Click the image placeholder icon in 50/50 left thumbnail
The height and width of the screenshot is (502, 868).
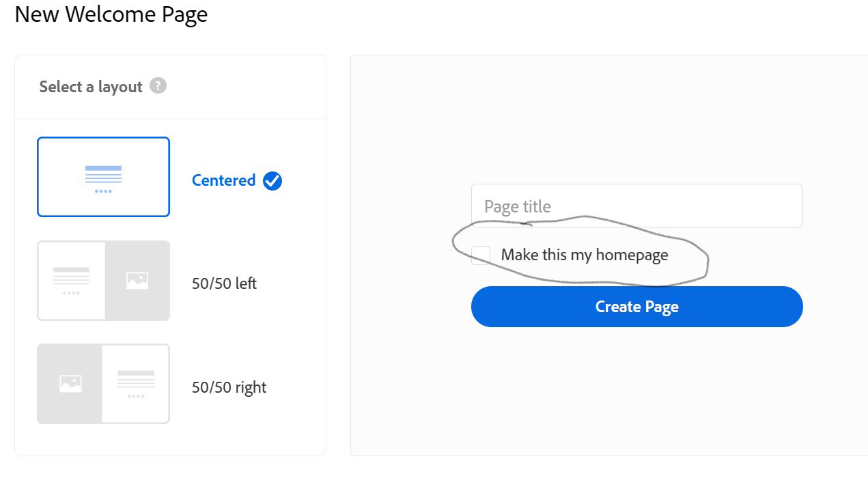[137, 281]
